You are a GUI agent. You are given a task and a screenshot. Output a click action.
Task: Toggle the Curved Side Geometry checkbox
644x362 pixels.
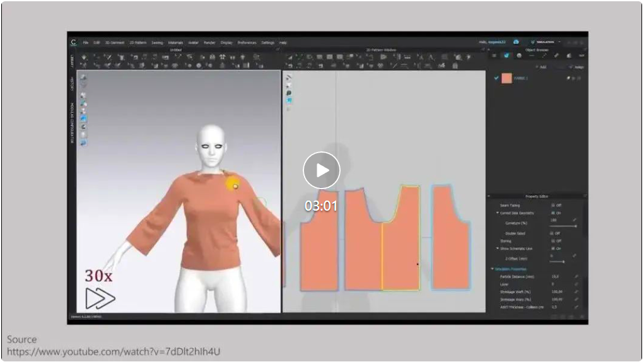(553, 213)
